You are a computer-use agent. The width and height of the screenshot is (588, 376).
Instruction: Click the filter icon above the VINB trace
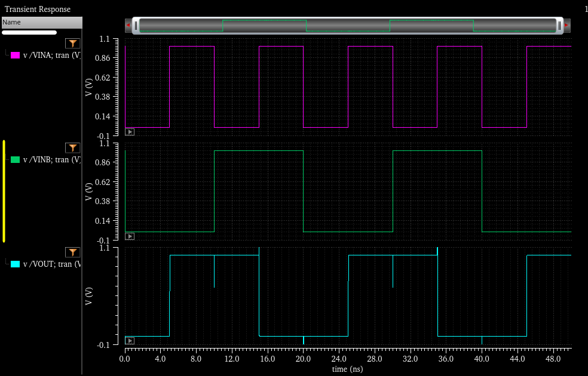[73, 147]
